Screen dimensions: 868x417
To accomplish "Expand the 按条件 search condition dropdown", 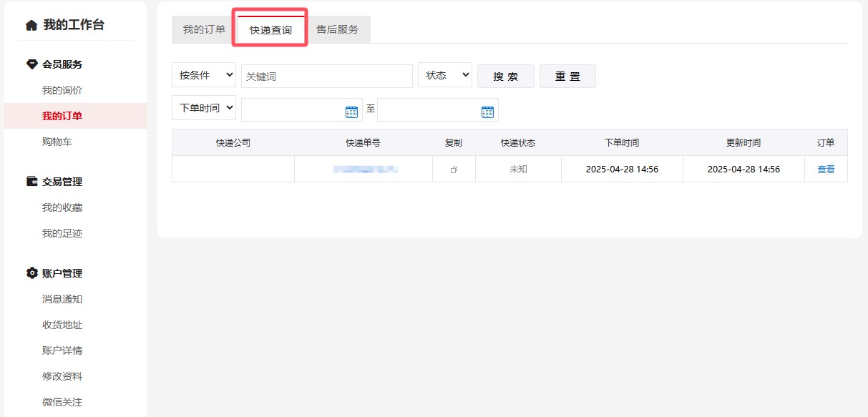I will pos(204,75).
